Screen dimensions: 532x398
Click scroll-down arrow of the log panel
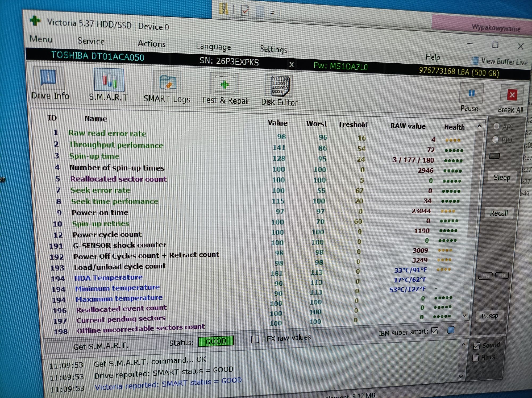[461, 376]
